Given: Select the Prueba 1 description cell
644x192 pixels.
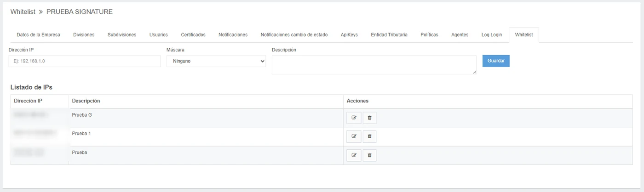Looking at the screenshot, I should point(206,136).
